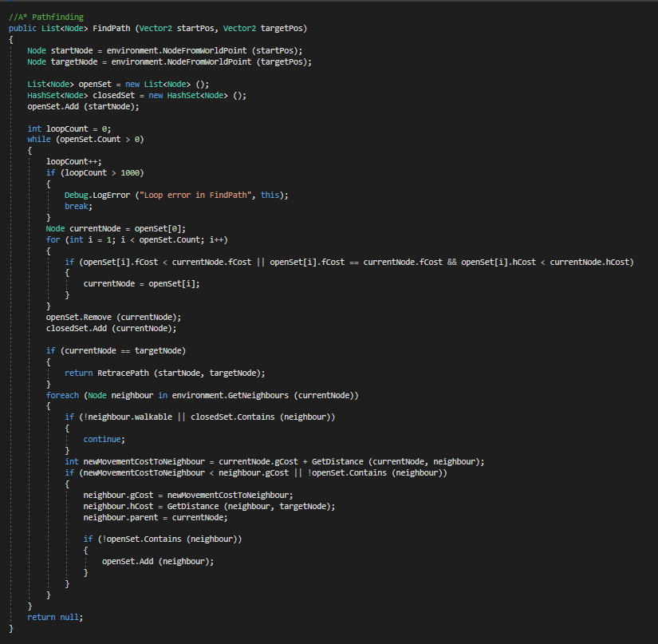Click the "//A* Pathfinding" comment line

pos(45,17)
